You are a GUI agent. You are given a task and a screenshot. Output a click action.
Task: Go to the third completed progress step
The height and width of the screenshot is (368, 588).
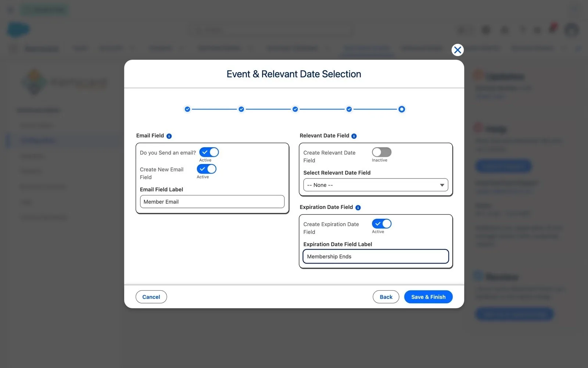295,109
